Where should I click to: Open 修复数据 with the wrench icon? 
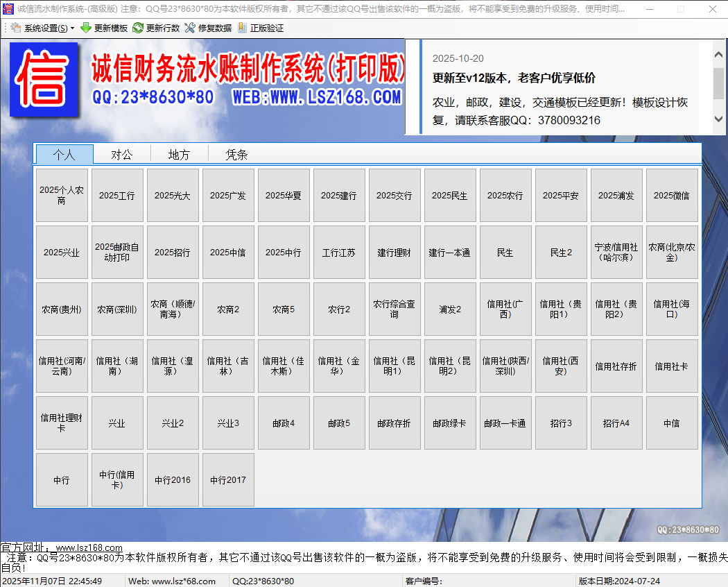tap(190, 28)
